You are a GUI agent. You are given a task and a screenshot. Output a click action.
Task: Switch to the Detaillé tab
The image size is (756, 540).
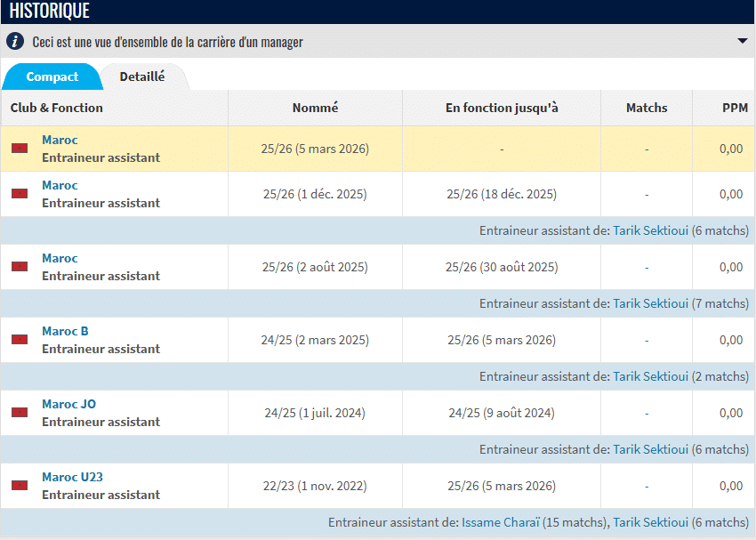pyautogui.click(x=142, y=77)
